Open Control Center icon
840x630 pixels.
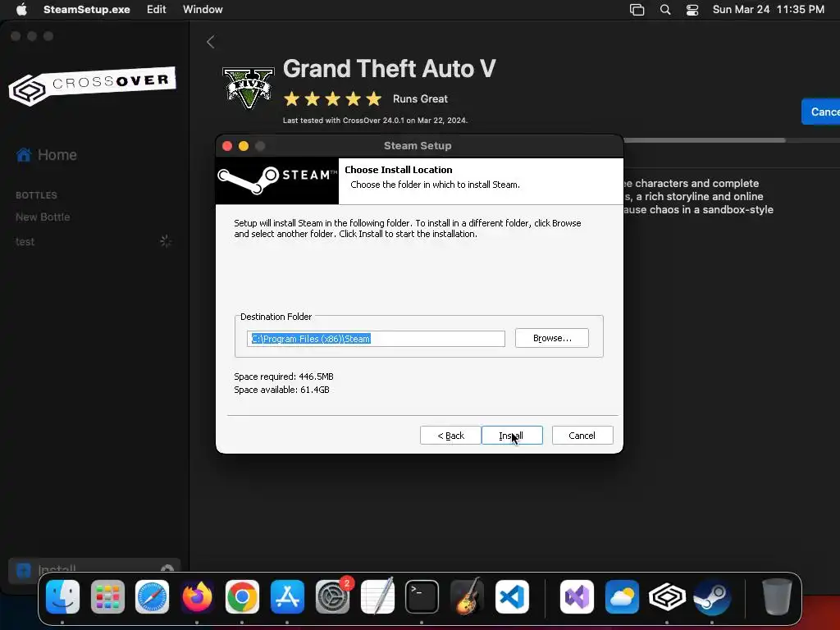[x=692, y=10]
